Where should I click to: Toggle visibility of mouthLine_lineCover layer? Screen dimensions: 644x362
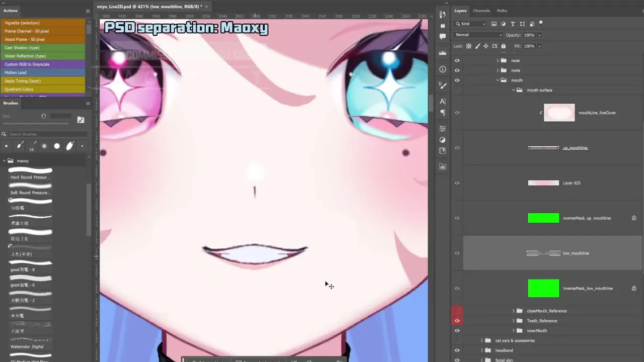click(457, 113)
